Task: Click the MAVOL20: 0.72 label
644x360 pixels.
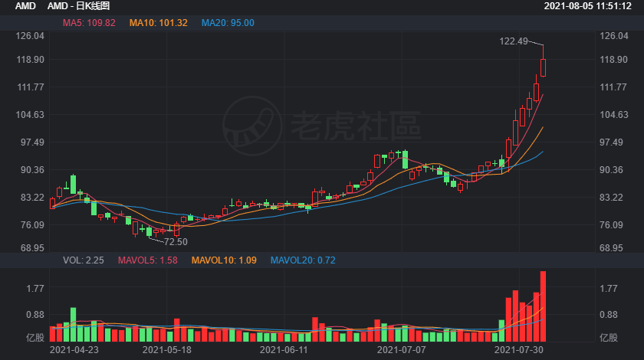Action: [303, 260]
